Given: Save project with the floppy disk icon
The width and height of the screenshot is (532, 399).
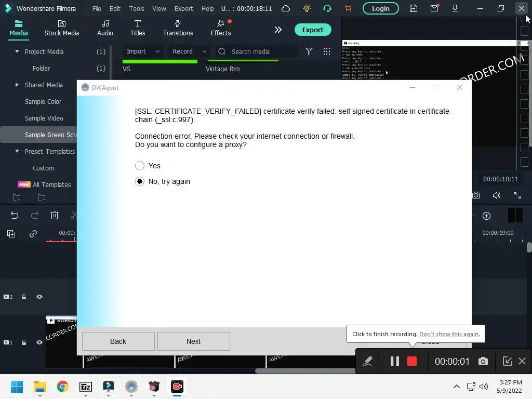Looking at the screenshot, I should pos(413,8).
